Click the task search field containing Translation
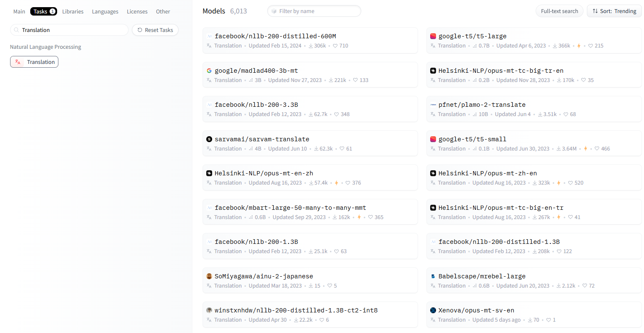The image size is (644, 333). [69, 30]
